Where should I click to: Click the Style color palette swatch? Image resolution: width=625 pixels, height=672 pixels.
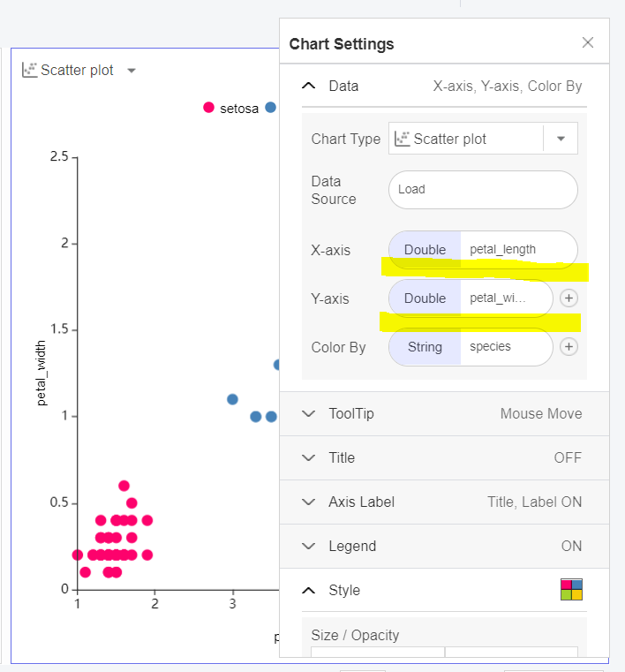571,590
